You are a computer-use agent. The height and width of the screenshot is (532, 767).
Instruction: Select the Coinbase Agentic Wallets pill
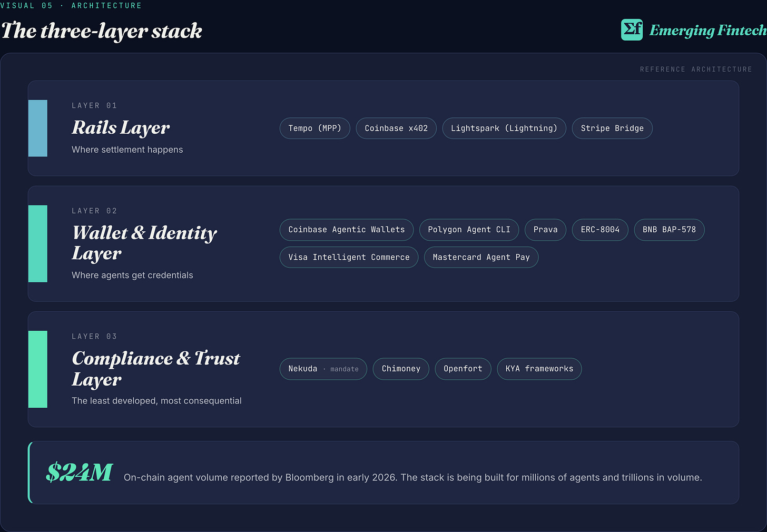347,230
